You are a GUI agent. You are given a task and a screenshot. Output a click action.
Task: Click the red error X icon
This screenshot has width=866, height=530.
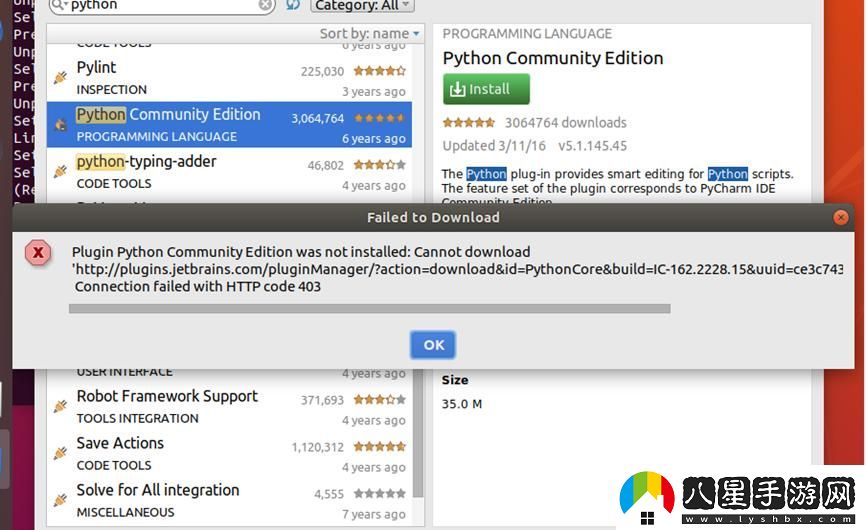pyautogui.click(x=38, y=253)
